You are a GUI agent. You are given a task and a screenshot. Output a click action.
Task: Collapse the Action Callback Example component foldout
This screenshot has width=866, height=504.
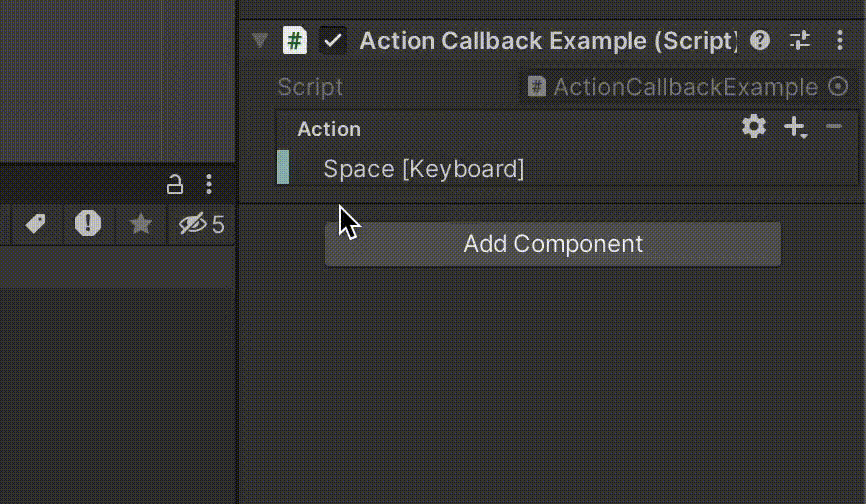pyautogui.click(x=261, y=41)
